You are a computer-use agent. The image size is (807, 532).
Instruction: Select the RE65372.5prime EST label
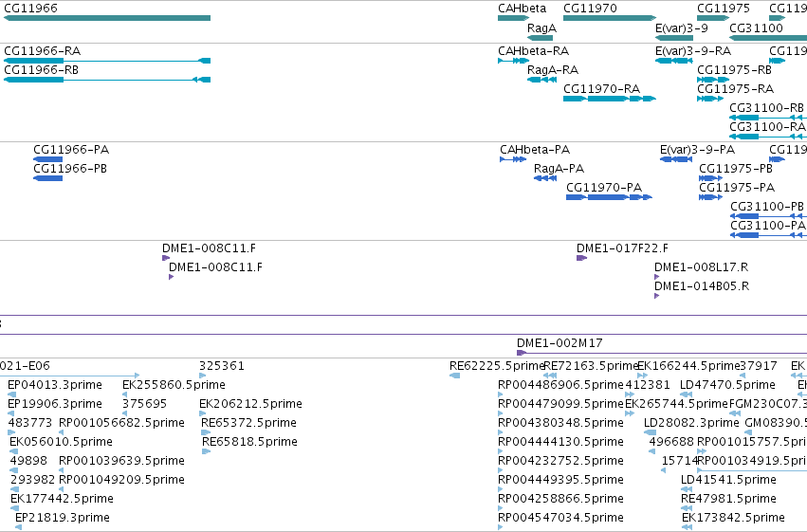[x=248, y=424]
